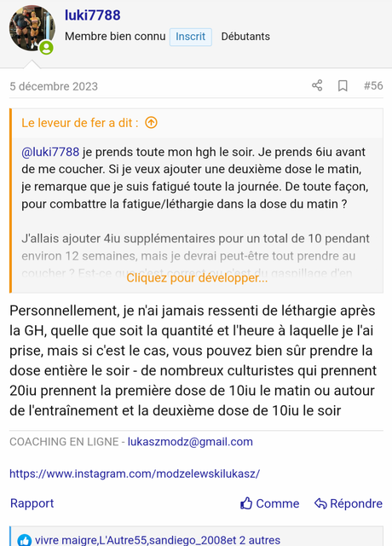Click Rapport to report the post
Image resolution: width=392 pixels, height=546 pixels.
(32, 503)
